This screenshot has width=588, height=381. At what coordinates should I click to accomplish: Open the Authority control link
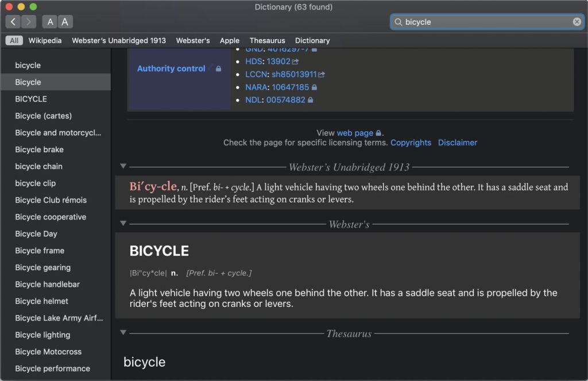(171, 68)
